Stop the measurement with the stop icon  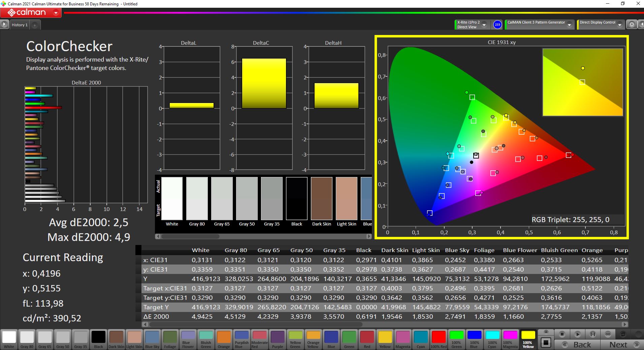[562, 334]
